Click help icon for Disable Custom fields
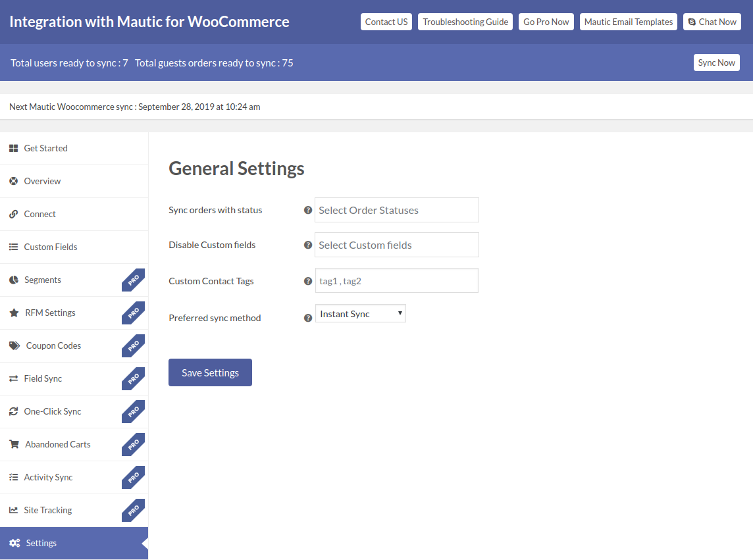 click(x=308, y=245)
